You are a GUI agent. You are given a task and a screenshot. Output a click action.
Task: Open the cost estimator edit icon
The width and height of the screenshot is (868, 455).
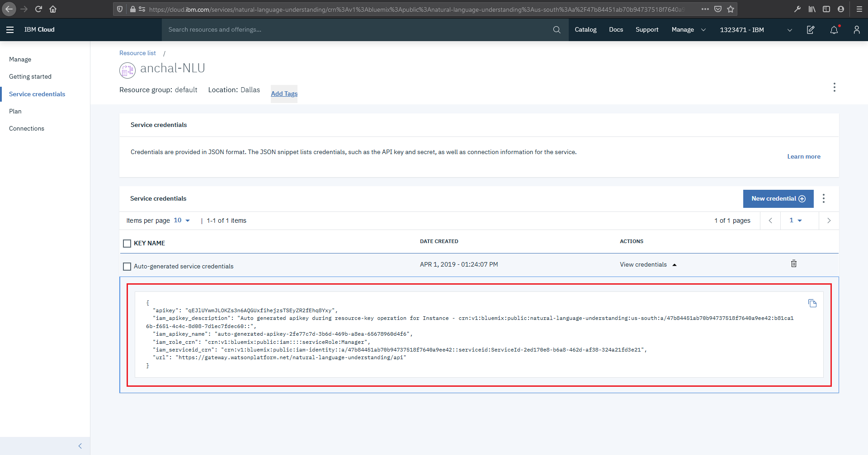tap(811, 30)
